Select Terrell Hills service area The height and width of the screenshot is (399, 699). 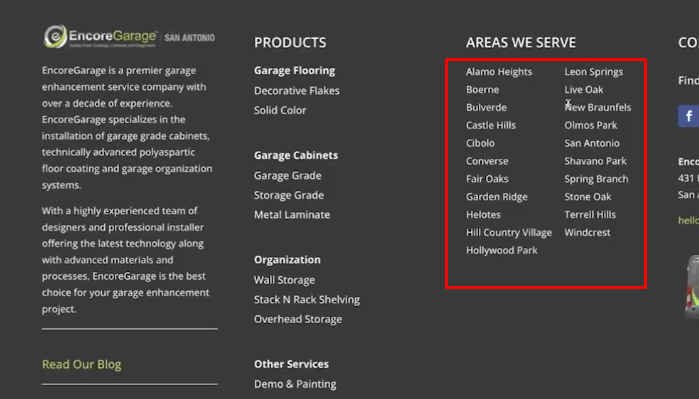coord(590,214)
